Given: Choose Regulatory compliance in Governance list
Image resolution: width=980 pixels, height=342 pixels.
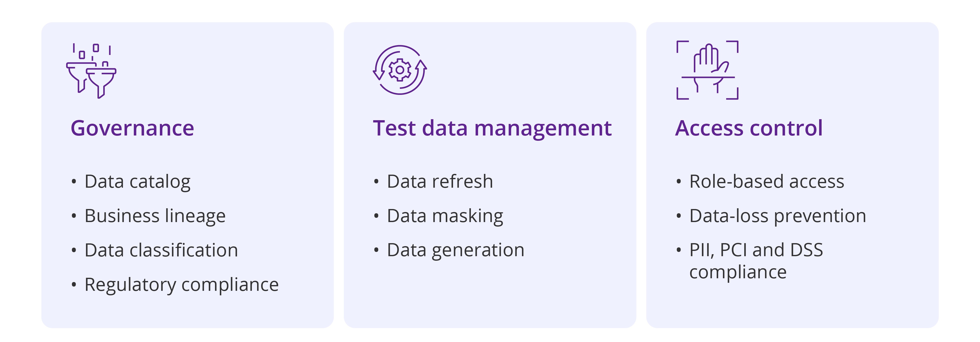Looking at the screenshot, I should (181, 285).
